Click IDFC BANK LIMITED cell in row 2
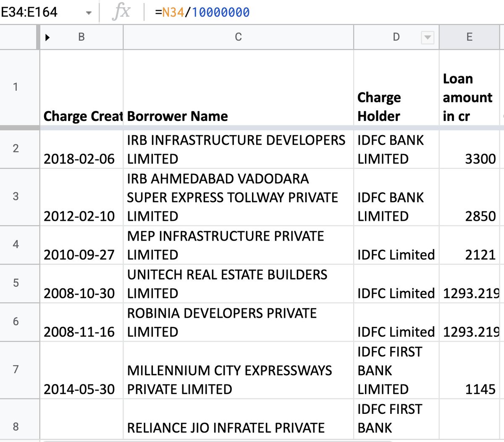The image size is (504, 442). (396, 149)
